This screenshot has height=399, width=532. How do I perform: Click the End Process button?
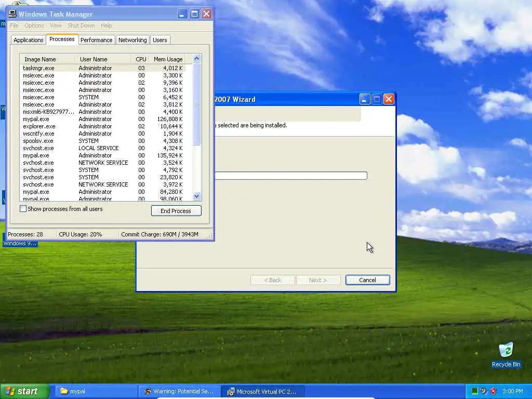[x=176, y=211]
